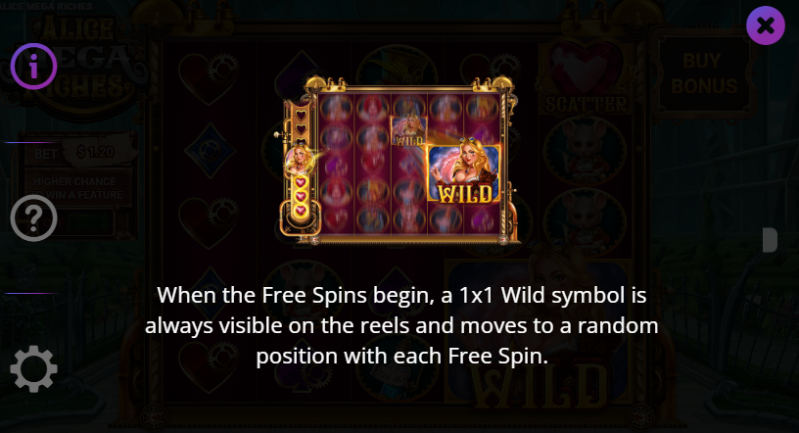Click the small WILD symbol in illustration
799x433 pixels.
pyautogui.click(x=408, y=131)
